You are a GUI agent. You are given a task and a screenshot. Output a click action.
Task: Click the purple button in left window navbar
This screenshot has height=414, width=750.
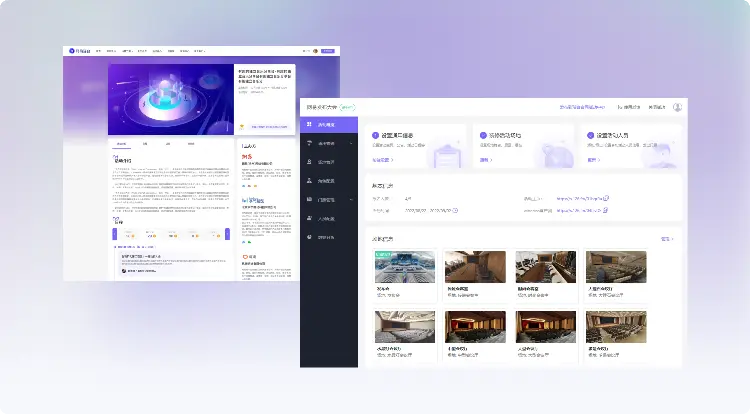click(x=328, y=51)
